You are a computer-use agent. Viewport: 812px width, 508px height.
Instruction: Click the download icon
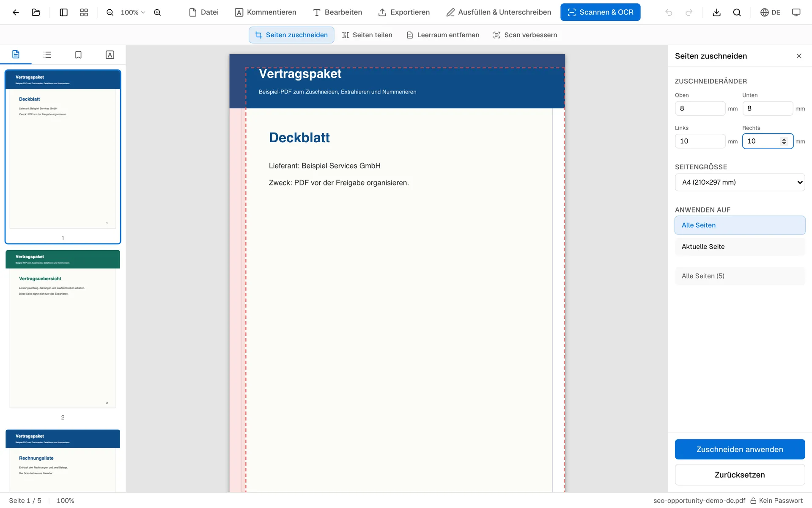(716, 12)
